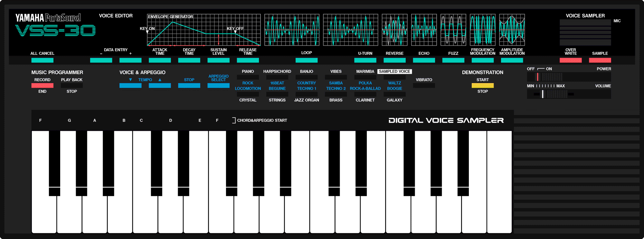The image size is (644, 239).
Task: Select the MARIMBA / POLKA voice button
Action: point(365,77)
